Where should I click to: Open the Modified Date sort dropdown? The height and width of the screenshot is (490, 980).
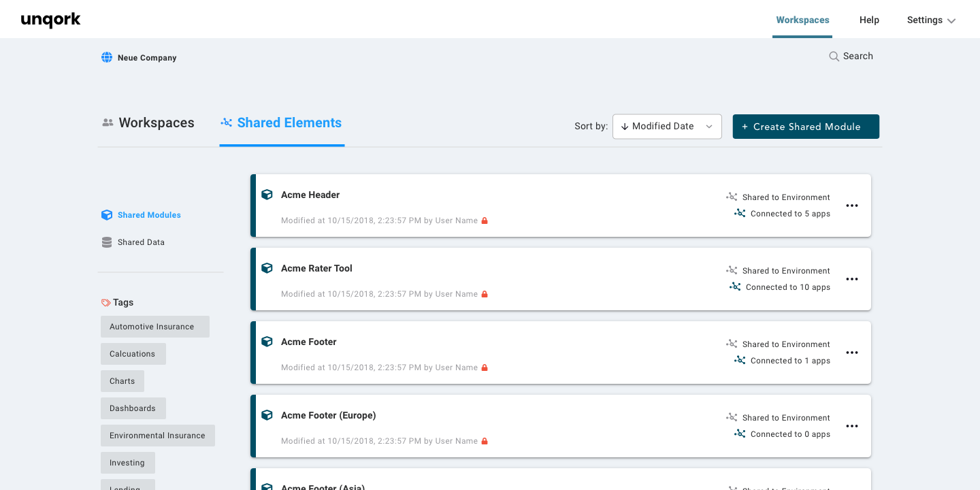(666, 126)
